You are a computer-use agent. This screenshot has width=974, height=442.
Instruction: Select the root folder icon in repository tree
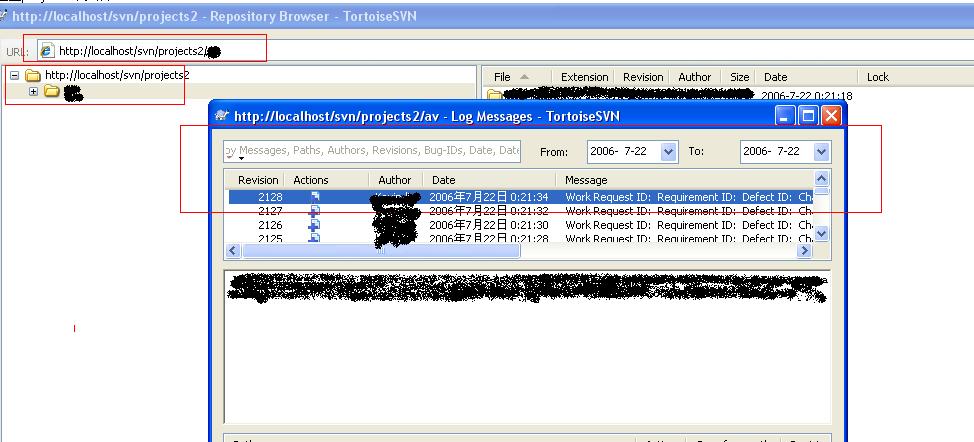pyautogui.click(x=33, y=76)
